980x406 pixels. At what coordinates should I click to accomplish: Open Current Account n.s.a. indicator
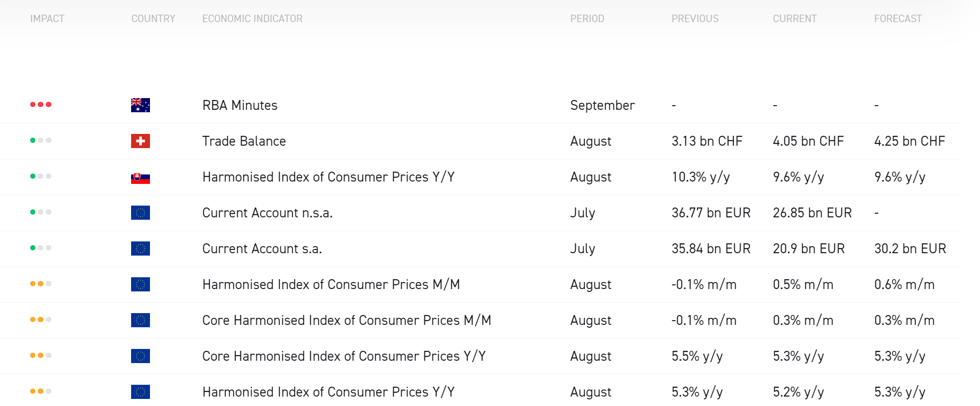267,213
